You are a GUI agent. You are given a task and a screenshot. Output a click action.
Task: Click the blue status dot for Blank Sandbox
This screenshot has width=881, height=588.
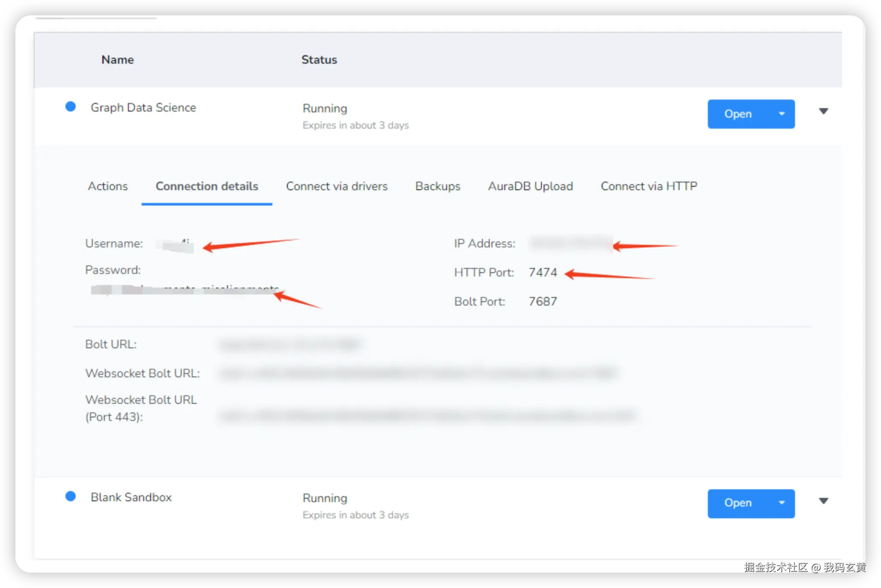71,496
